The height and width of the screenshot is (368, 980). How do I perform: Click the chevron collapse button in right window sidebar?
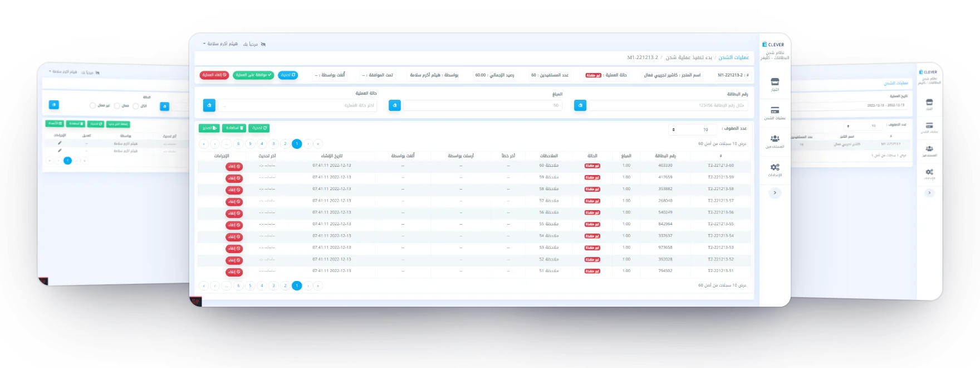tap(929, 193)
